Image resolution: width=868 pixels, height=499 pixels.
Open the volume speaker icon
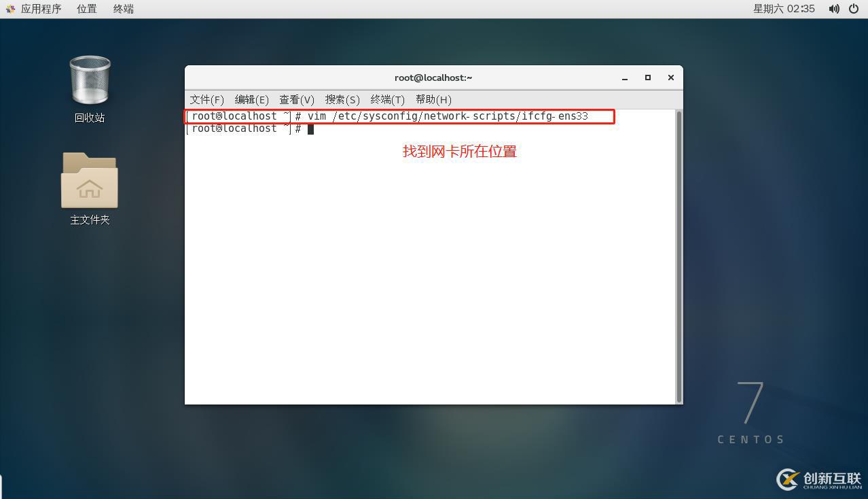click(x=834, y=9)
